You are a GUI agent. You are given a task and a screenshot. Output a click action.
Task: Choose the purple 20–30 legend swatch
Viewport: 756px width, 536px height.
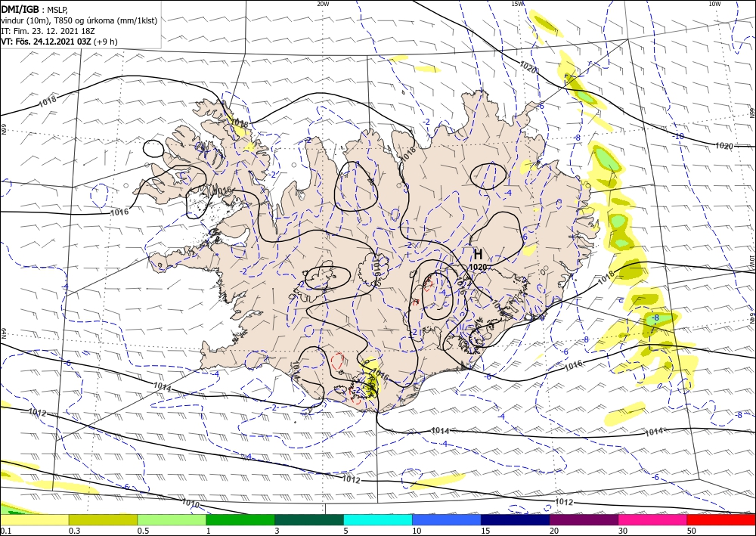click(x=584, y=519)
